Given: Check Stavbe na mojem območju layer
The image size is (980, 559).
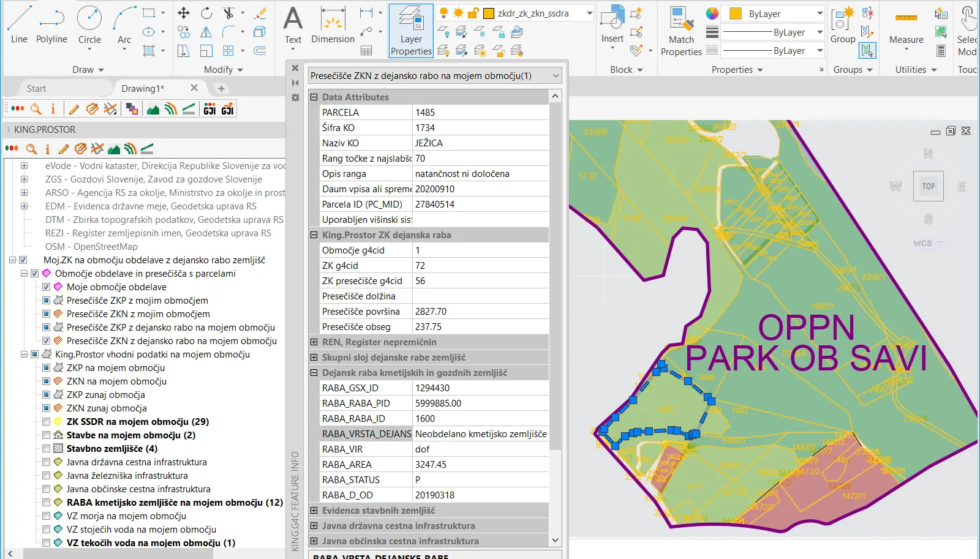Looking at the screenshot, I should pyautogui.click(x=47, y=435).
